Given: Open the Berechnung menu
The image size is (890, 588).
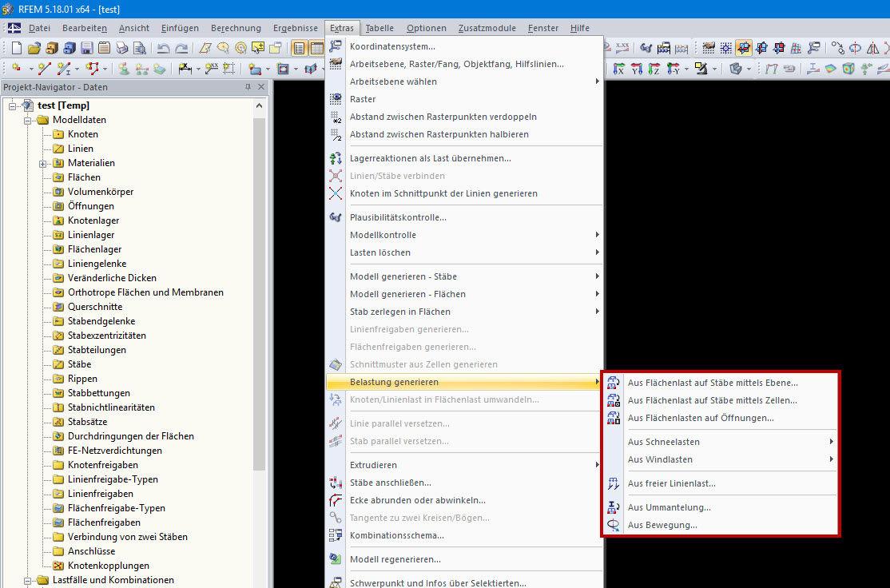Looking at the screenshot, I should tap(236, 27).
